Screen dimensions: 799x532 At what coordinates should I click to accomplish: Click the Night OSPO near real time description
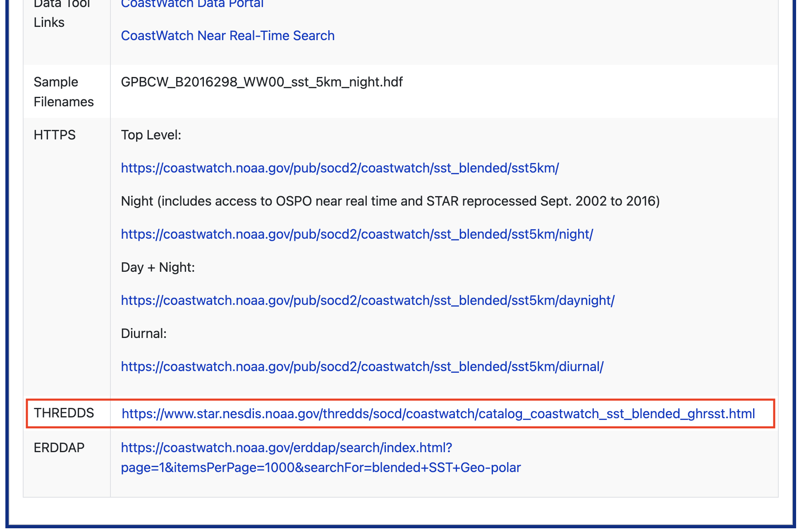pos(390,201)
